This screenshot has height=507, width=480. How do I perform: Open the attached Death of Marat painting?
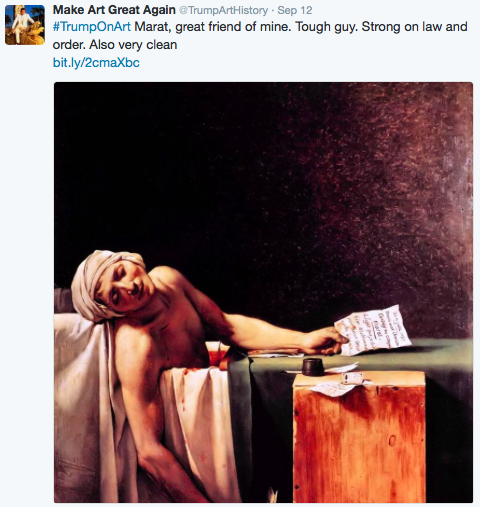pos(263,292)
